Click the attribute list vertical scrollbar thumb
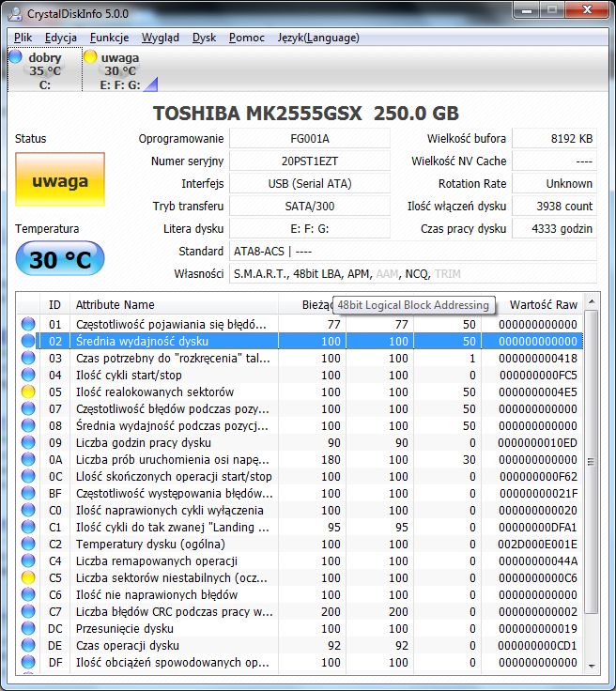 point(592,461)
